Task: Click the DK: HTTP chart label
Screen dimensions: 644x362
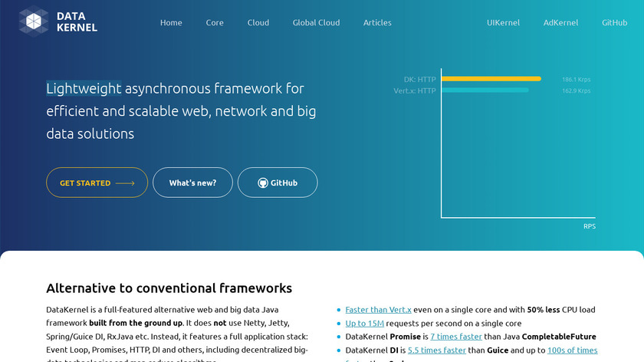Action: 419,79
